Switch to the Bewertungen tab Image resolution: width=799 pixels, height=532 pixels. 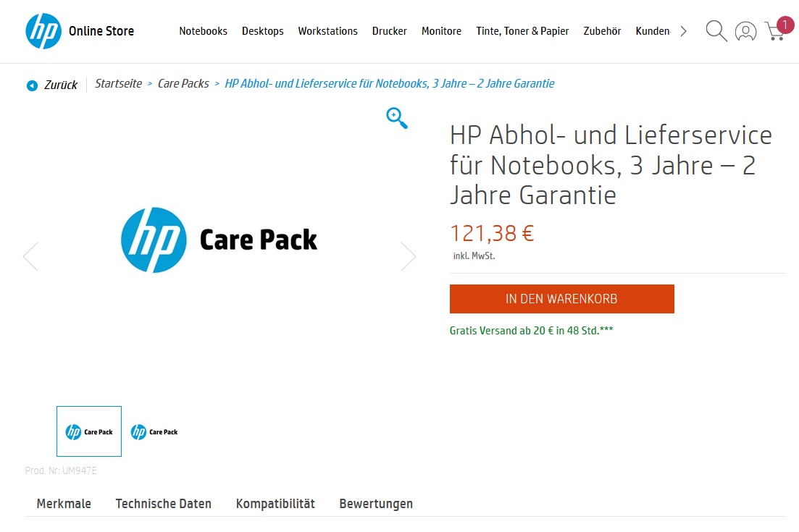pyautogui.click(x=376, y=504)
